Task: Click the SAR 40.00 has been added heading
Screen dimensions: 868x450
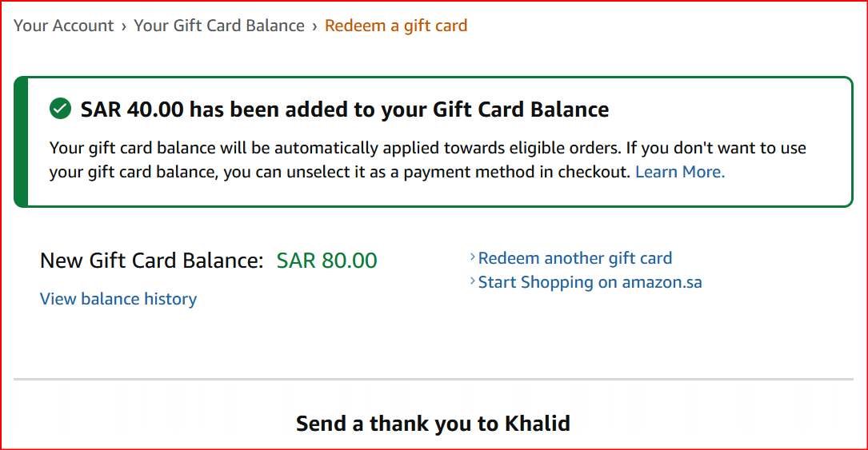Action: click(345, 110)
